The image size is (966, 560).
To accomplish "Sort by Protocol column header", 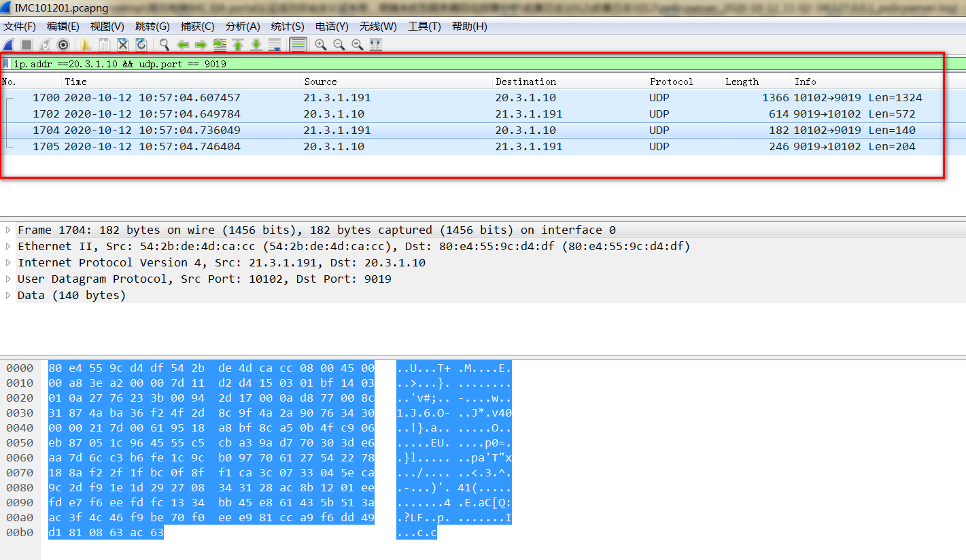I will 685,82.
